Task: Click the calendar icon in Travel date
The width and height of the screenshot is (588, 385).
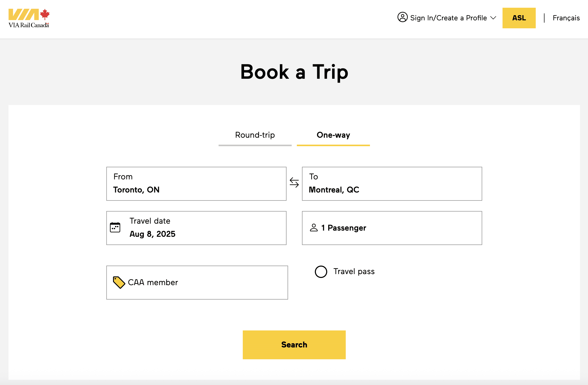Action: [115, 227]
